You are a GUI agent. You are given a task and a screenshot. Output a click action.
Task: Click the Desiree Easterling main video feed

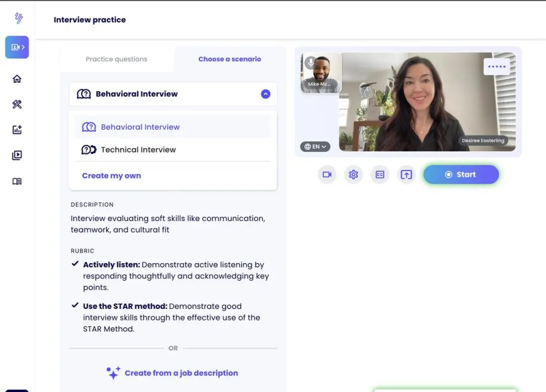(x=427, y=102)
